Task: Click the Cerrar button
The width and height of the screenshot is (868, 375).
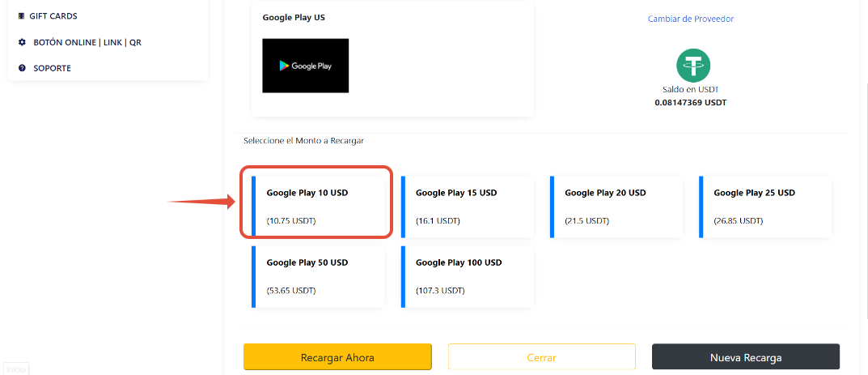Action: [541, 357]
